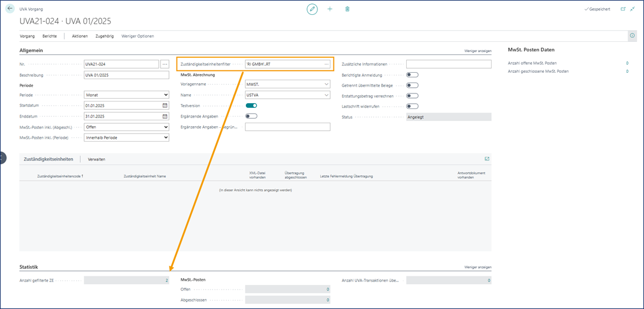Image resolution: width=644 pixels, height=309 pixels.
Task: Open calendar picker for Startdatum
Action: tap(165, 105)
